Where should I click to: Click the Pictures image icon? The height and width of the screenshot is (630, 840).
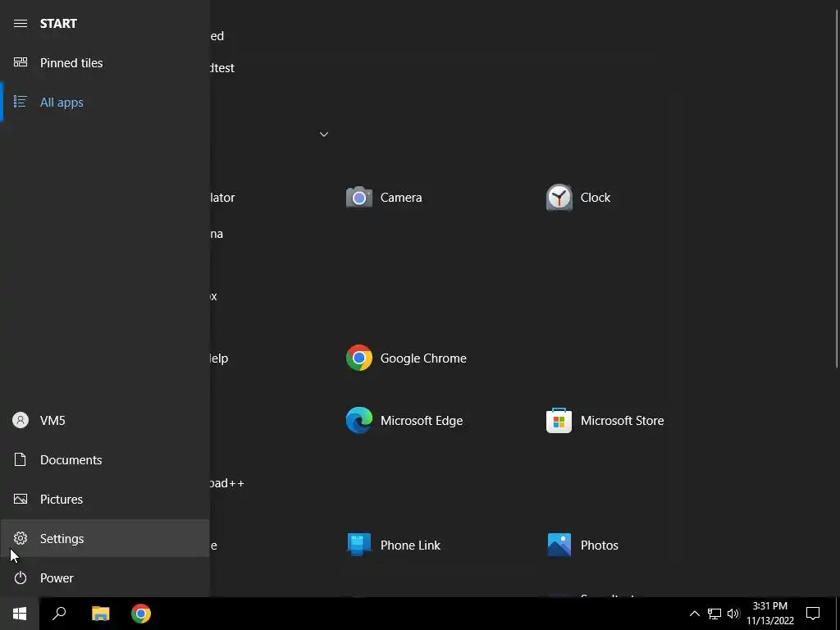pyautogui.click(x=21, y=499)
